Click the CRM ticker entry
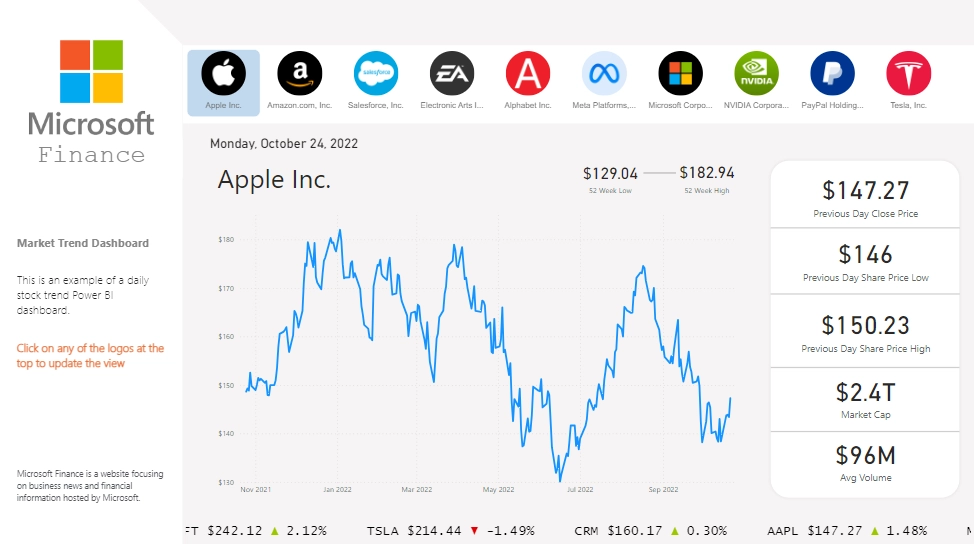Image resolution: width=974 pixels, height=544 pixels. coord(650,531)
